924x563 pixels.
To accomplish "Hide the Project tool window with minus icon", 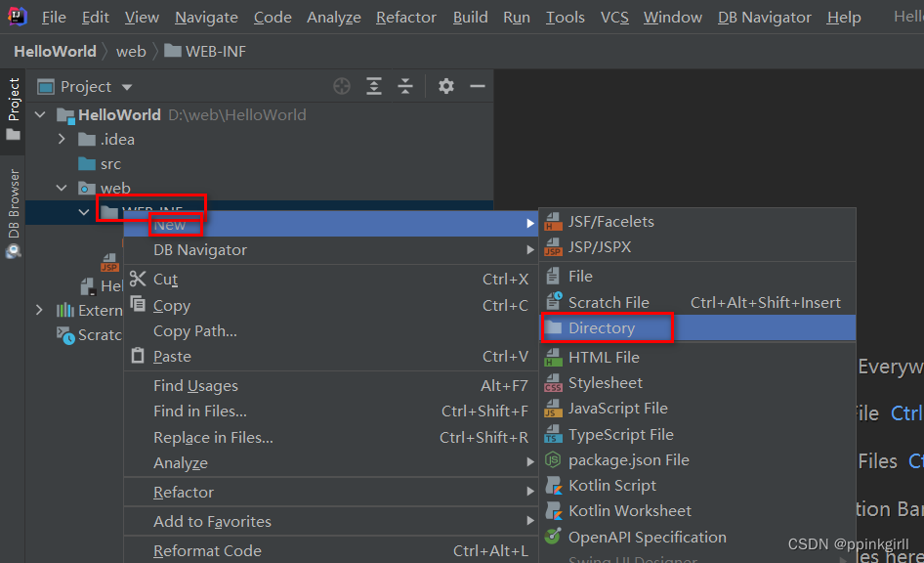I will 478,86.
